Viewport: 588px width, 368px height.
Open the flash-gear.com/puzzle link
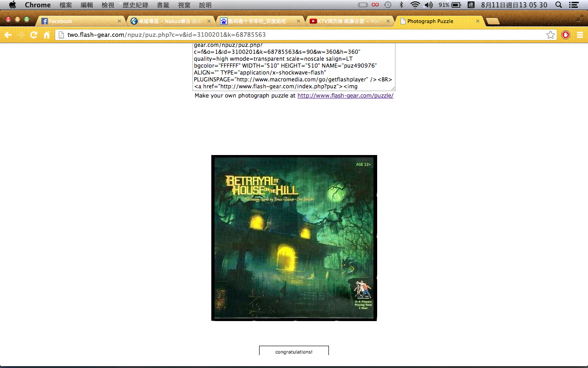(x=345, y=96)
